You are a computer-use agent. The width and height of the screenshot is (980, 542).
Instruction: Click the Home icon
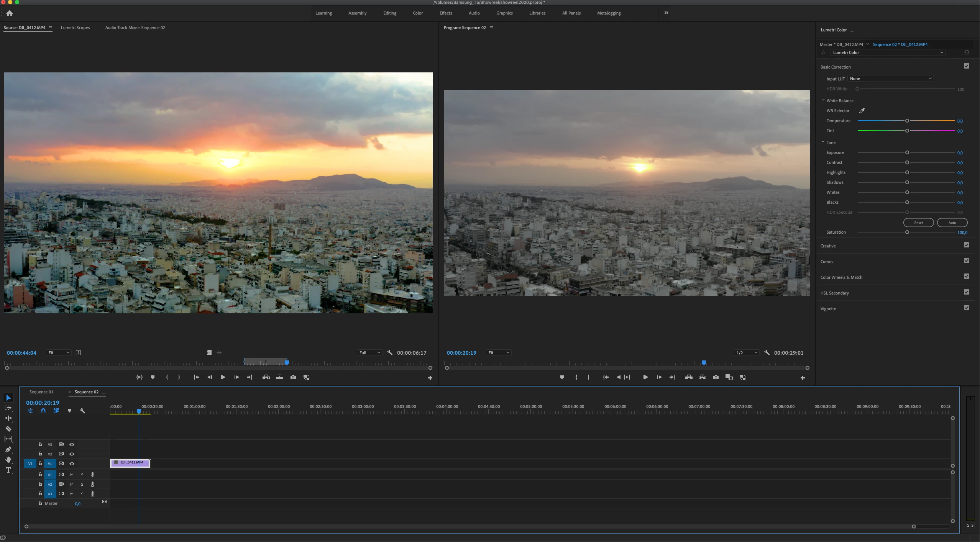coord(10,13)
